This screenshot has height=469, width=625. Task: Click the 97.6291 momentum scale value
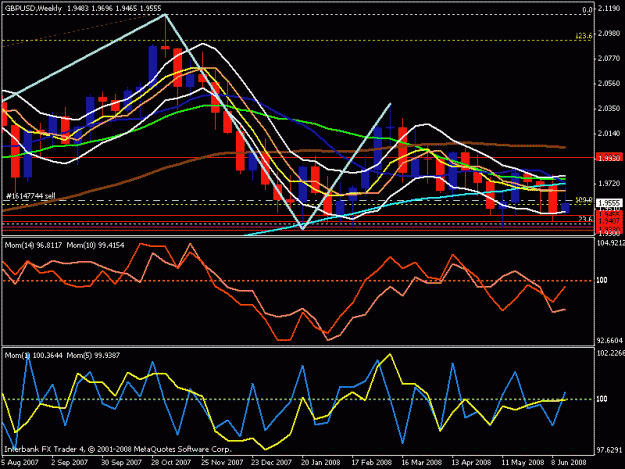[x=609, y=451]
